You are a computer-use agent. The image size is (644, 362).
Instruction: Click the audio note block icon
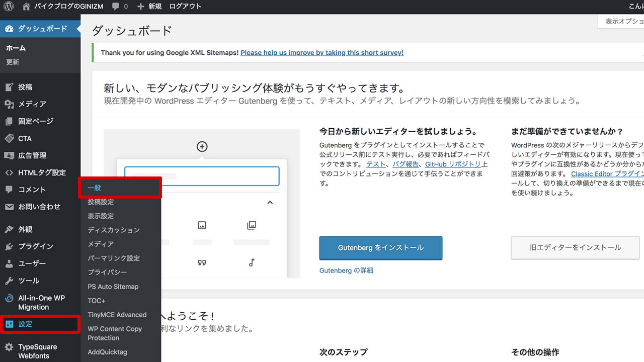point(252,262)
